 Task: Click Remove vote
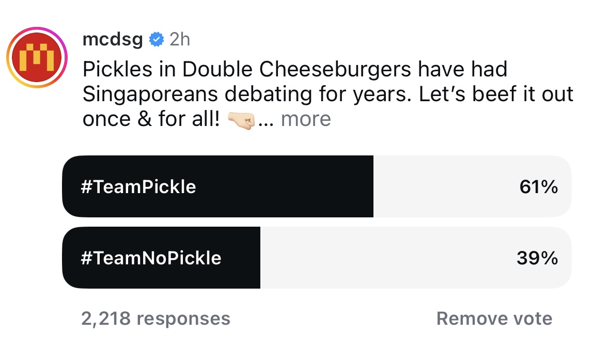(494, 319)
